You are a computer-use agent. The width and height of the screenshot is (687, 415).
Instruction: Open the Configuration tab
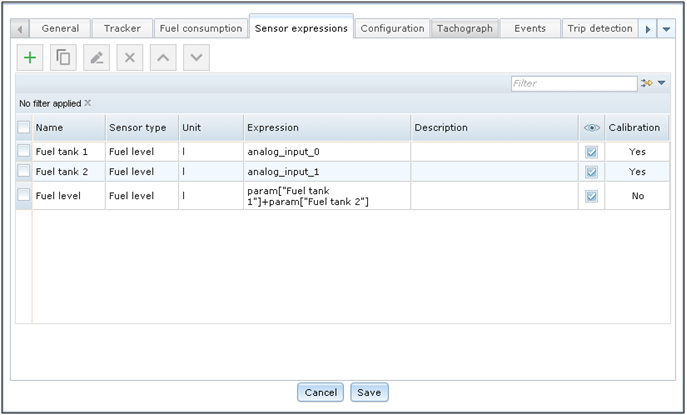[x=393, y=28]
